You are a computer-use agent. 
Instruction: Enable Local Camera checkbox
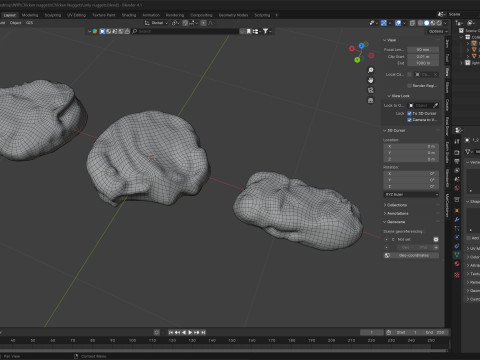409,74
